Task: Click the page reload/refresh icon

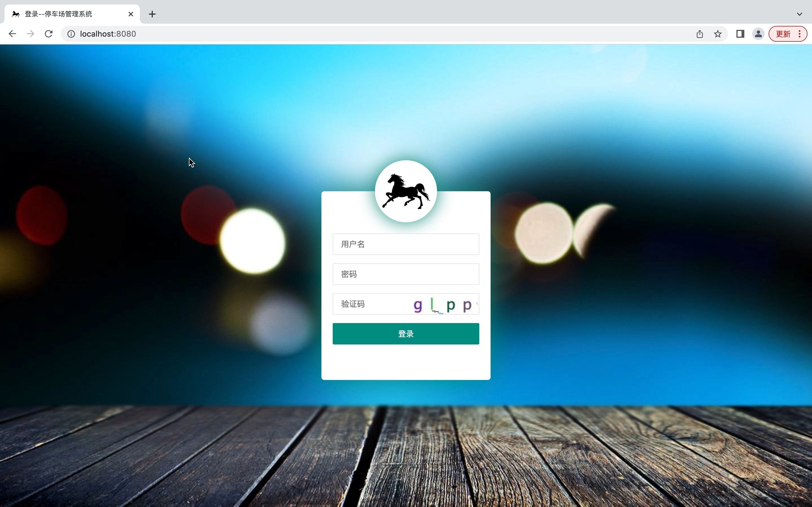Action: coord(49,34)
